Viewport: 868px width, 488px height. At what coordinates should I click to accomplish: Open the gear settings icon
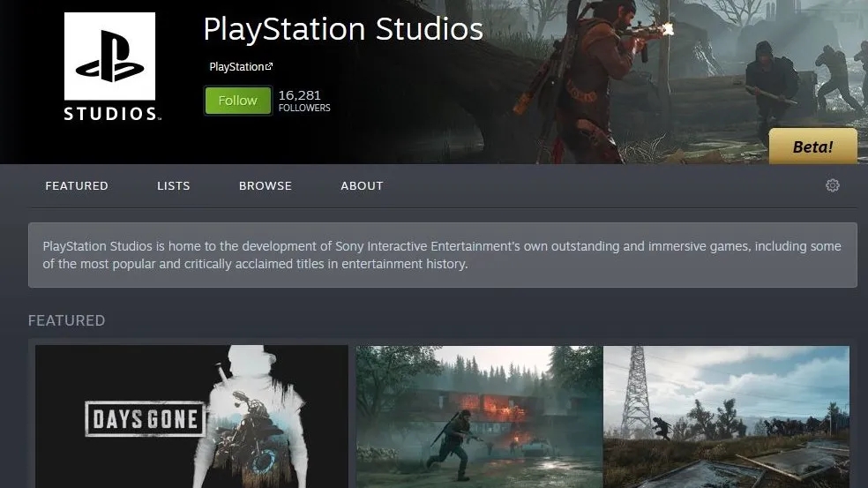pos(832,185)
